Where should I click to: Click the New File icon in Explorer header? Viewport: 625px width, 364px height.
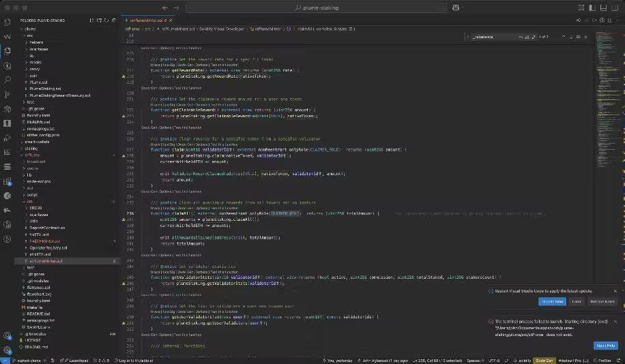point(92,20)
